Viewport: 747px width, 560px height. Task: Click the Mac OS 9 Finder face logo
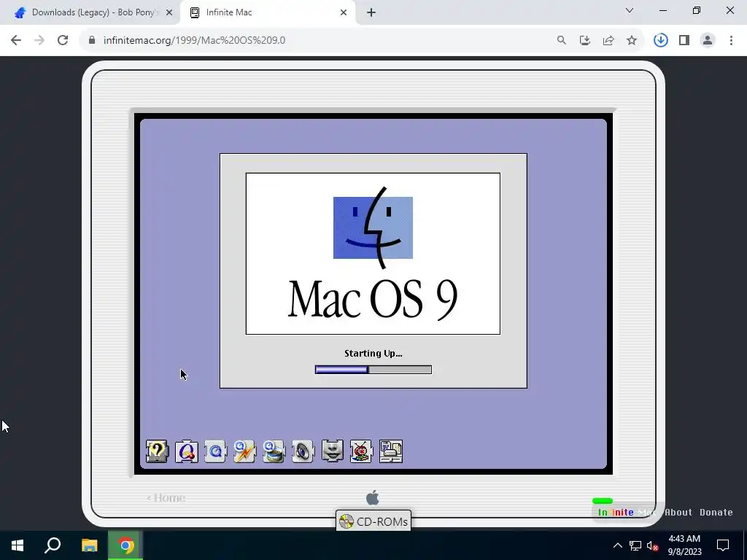(373, 227)
